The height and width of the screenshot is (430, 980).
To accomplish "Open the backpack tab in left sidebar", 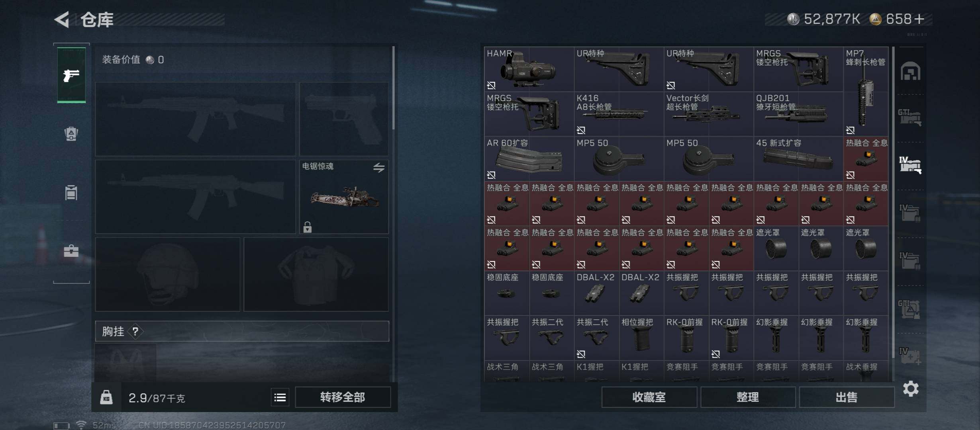I will point(71,133).
